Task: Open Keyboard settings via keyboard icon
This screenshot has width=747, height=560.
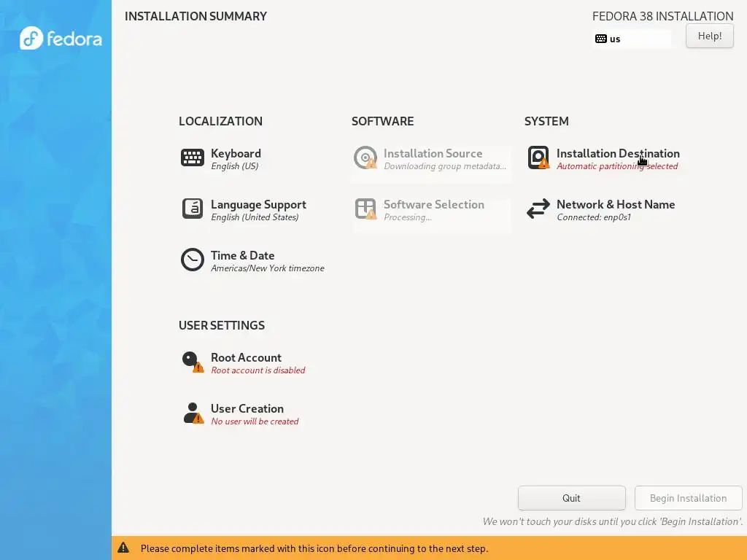Action: (193, 157)
